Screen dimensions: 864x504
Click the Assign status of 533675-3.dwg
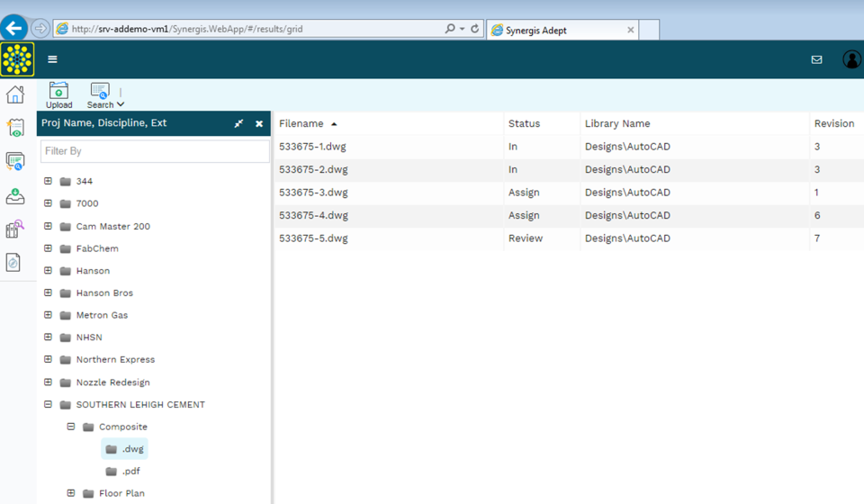click(x=524, y=193)
